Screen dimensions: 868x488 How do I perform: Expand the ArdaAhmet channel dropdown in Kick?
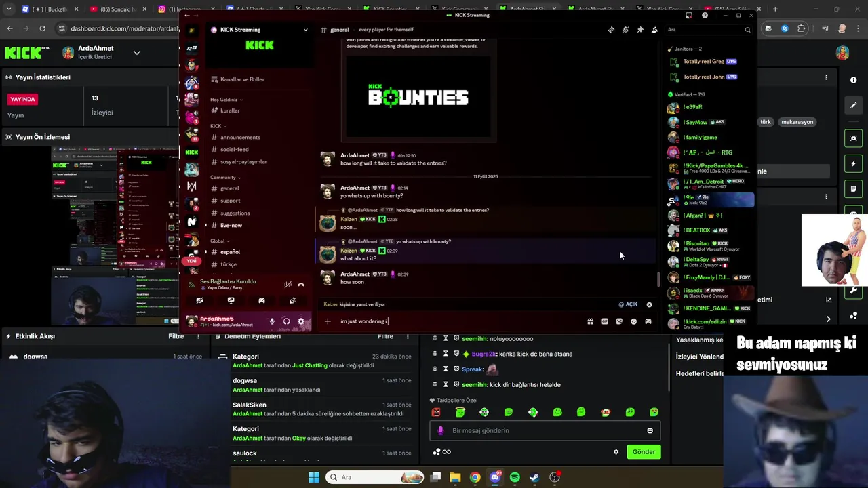[136, 52]
